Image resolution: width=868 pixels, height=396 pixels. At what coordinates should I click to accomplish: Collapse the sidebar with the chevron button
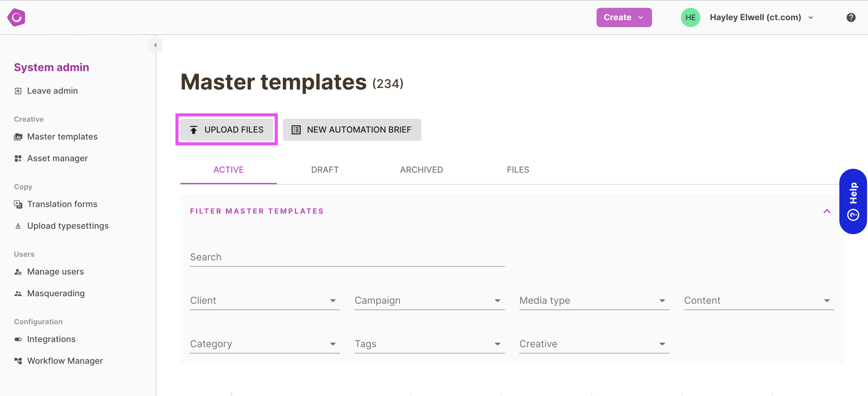[155, 45]
